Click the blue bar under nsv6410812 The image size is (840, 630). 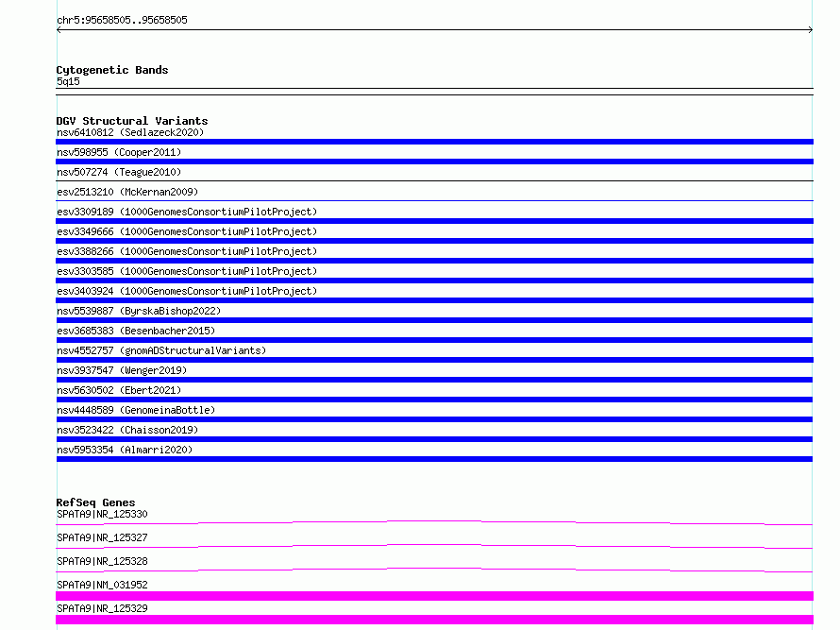[x=434, y=142]
